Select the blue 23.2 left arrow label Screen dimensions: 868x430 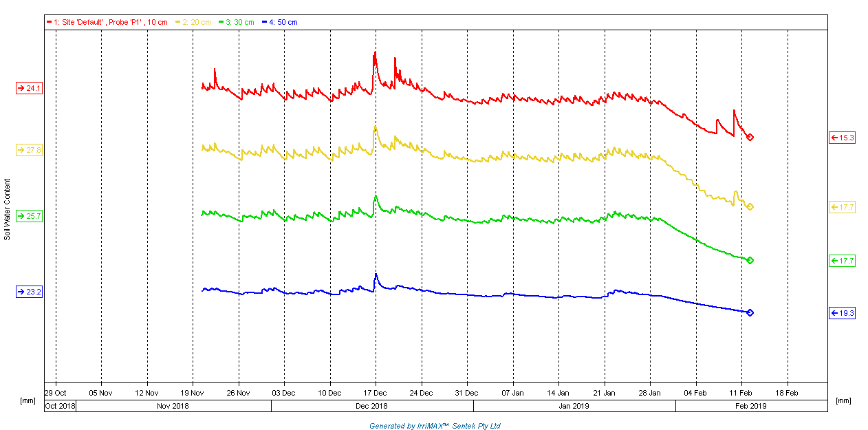(30, 292)
